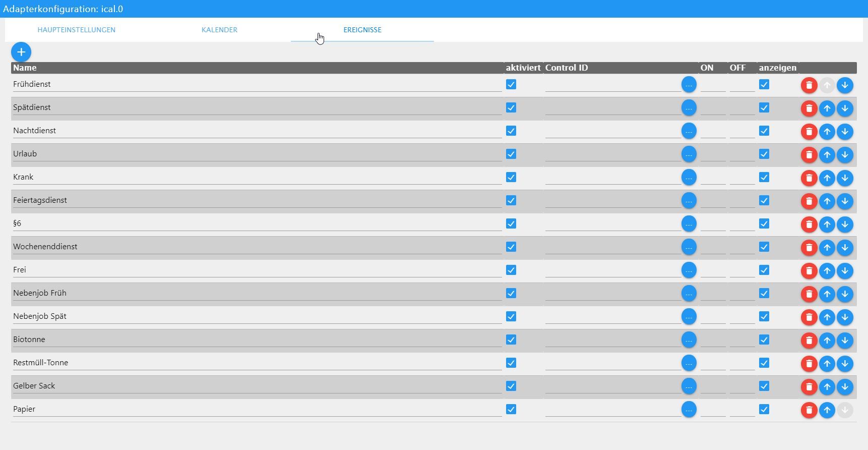
Task: Delete the Urlaub event
Action: click(x=809, y=155)
